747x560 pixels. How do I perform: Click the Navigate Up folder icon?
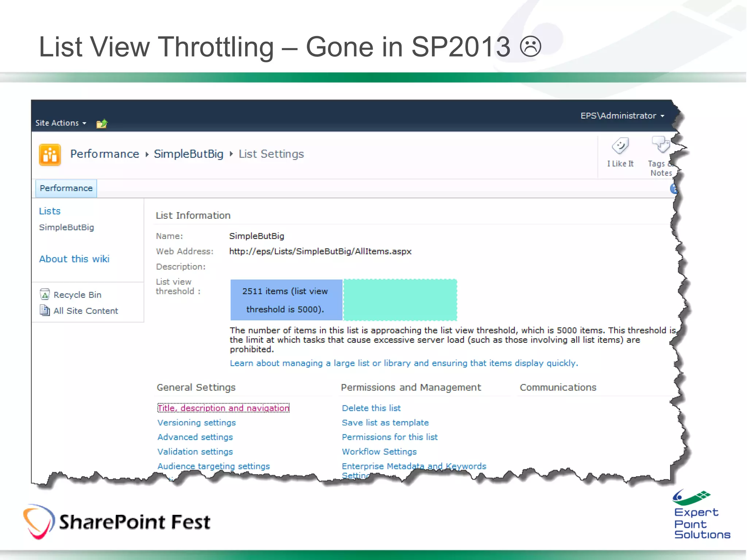point(102,124)
